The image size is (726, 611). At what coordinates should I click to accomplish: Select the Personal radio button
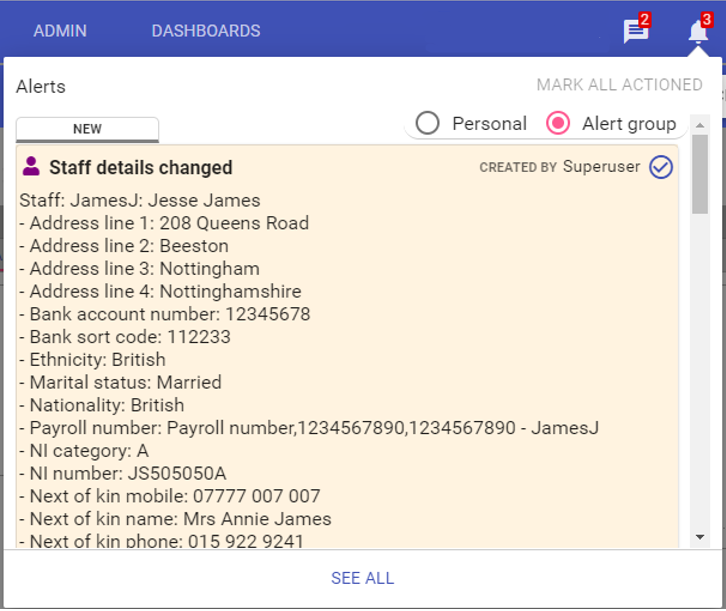pyautogui.click(x=428, y=123)
